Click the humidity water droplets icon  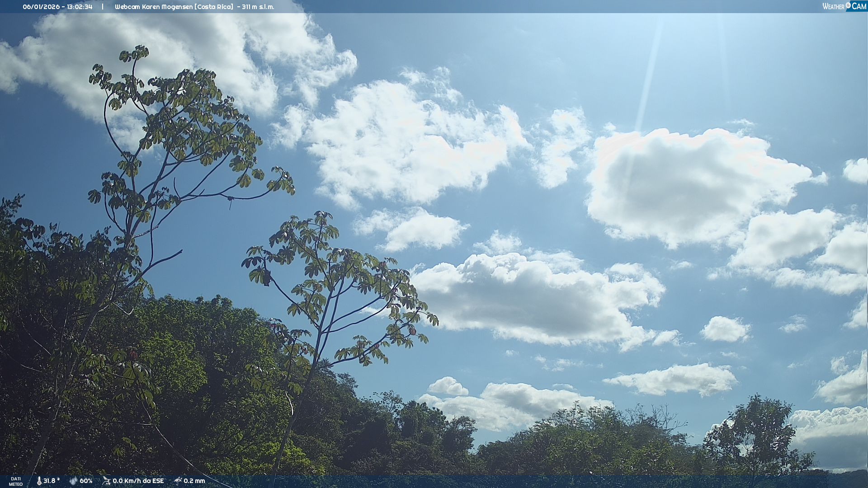coord(73,481)
